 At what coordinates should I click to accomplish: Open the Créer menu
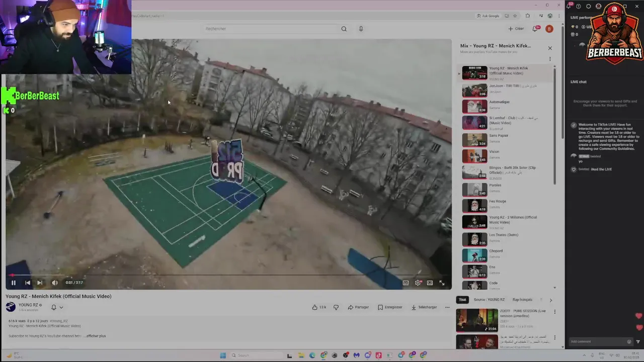coord(516,29)
